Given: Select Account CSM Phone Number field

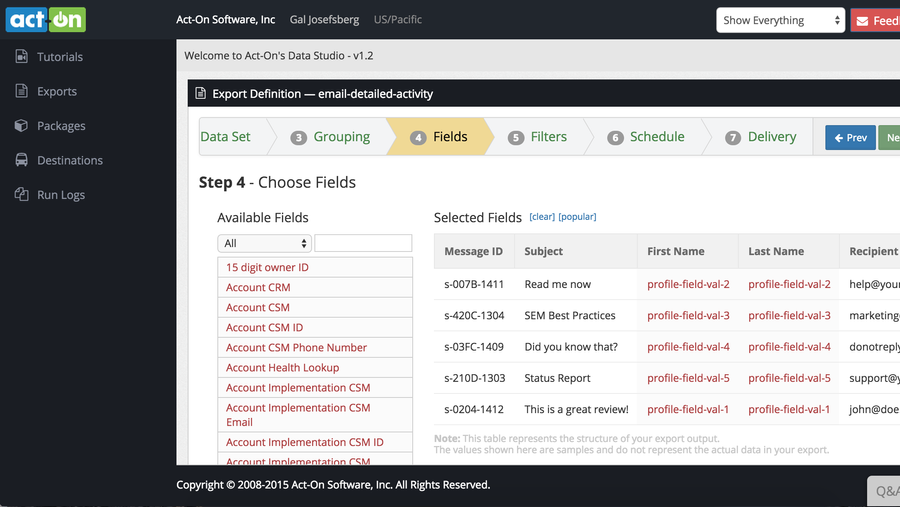Looking at the screenshot, I should pyautogui.click(x=296, y=348).
